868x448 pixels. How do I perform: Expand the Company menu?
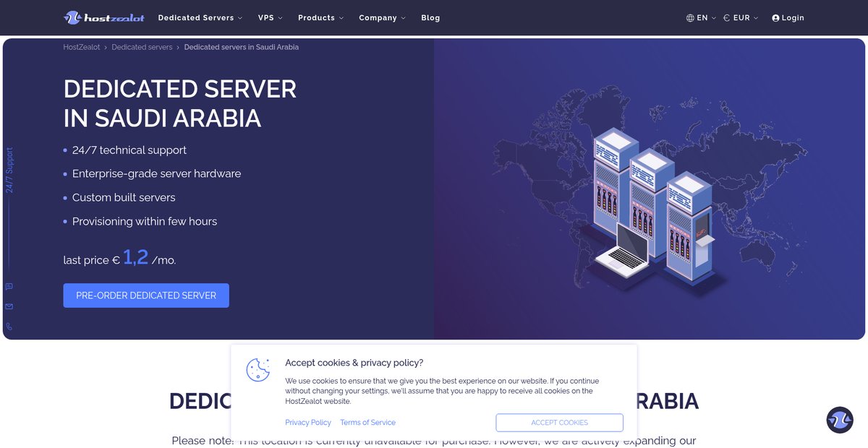pos(382,18)
